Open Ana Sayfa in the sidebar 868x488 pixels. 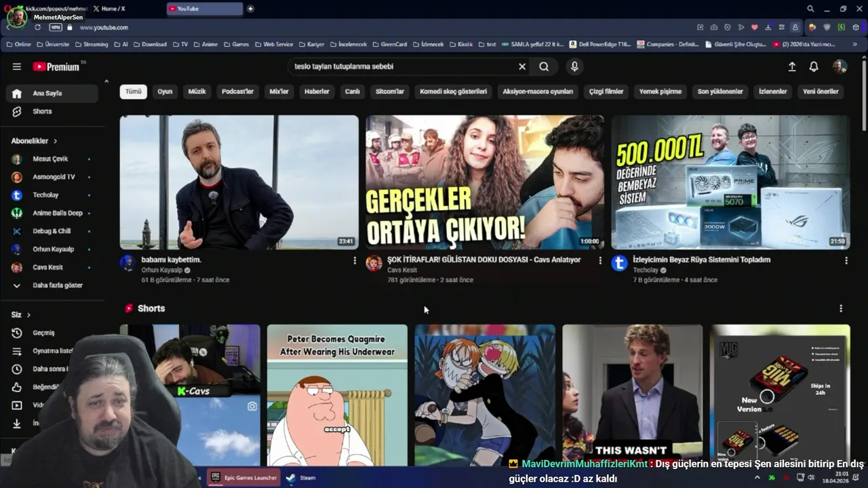click(x=52, y=94)
